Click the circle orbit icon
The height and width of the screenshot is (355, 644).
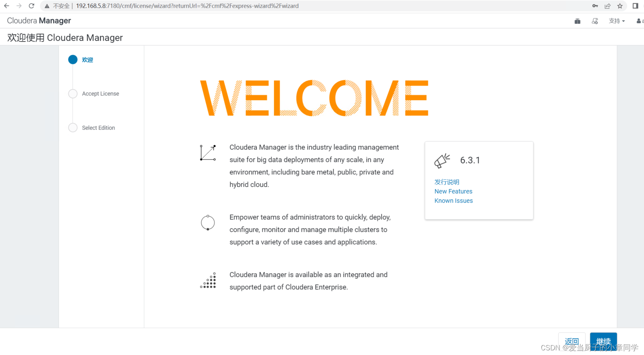208,223
